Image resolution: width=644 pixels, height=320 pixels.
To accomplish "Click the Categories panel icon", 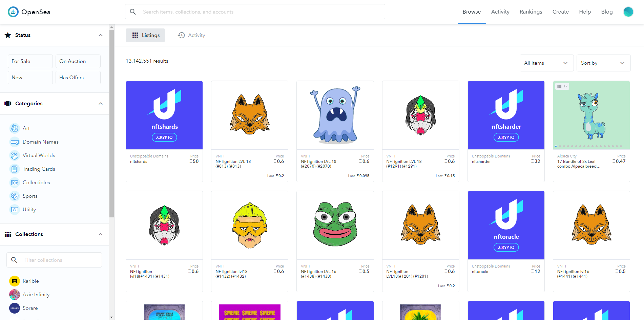I will (x=8, y=104).
